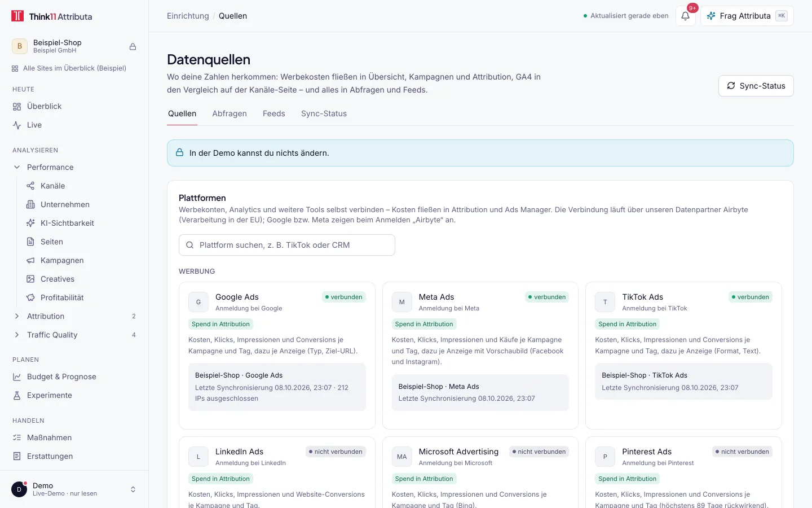Open the notifications bell
812x508 pixels.
point(685,16)
